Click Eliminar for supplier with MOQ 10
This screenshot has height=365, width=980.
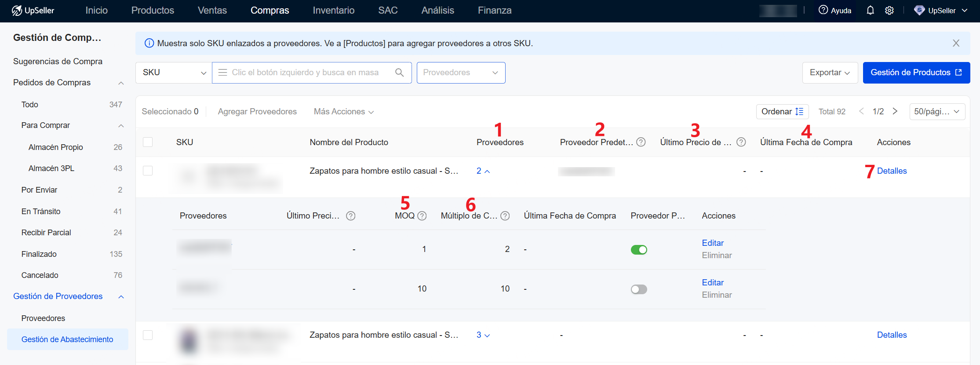tap(717, 295)
